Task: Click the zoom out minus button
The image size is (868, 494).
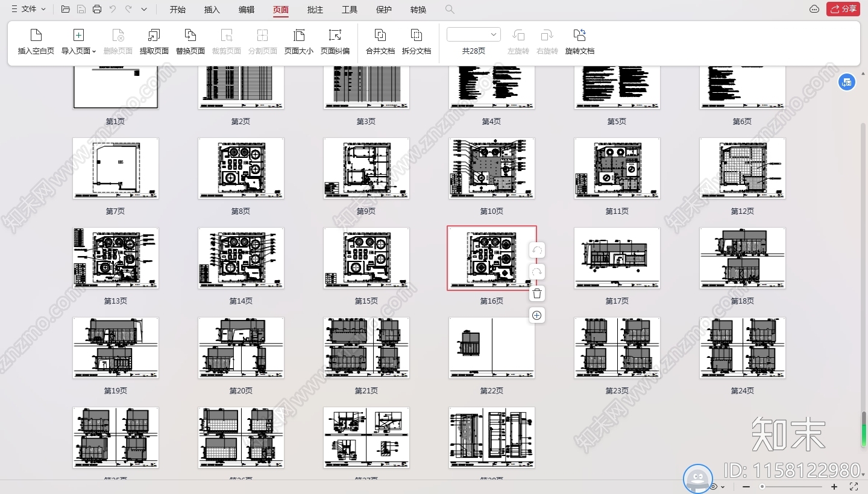Action: tap(746, 486)
